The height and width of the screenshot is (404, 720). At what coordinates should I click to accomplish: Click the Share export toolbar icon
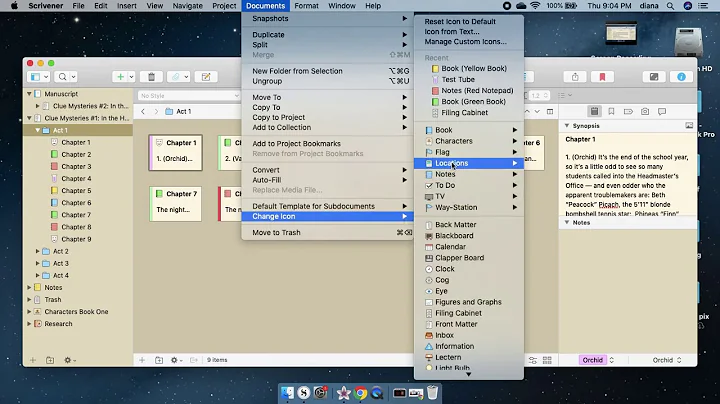(575, 77)
